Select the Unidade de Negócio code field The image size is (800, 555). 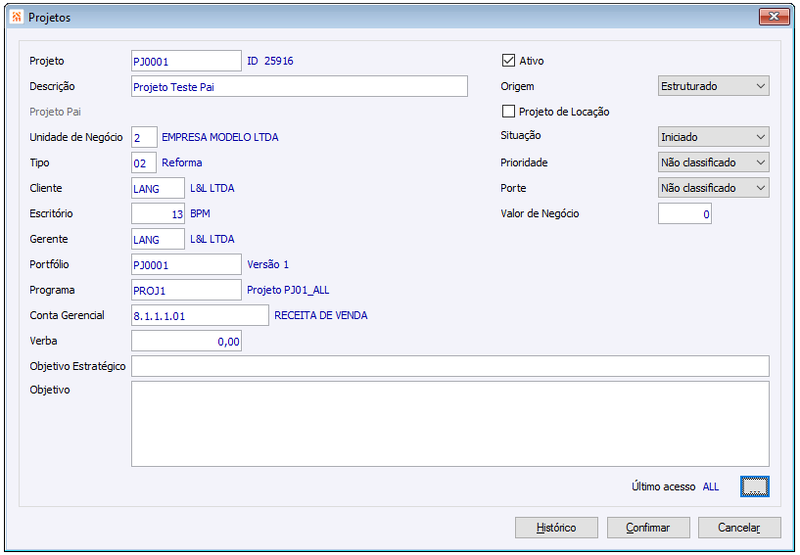(144, 137)
